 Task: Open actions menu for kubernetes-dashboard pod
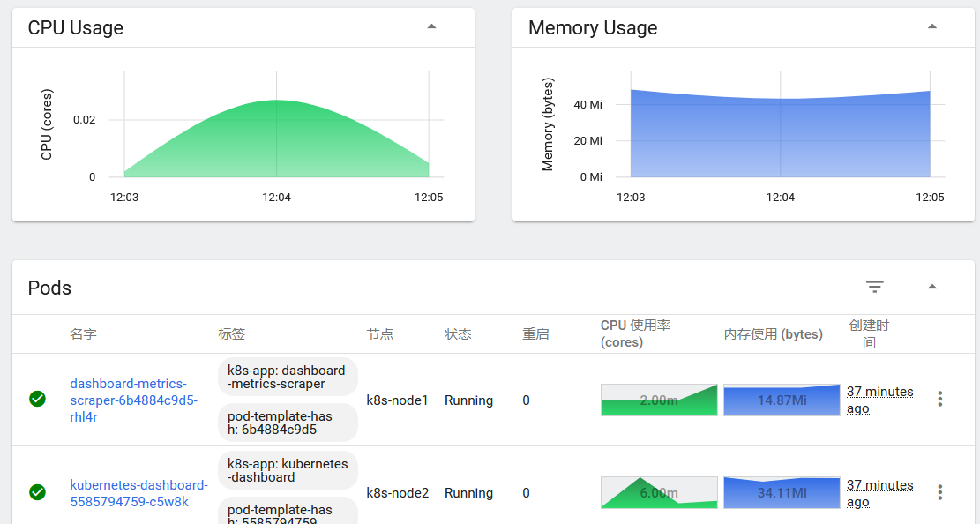(939, 492)
